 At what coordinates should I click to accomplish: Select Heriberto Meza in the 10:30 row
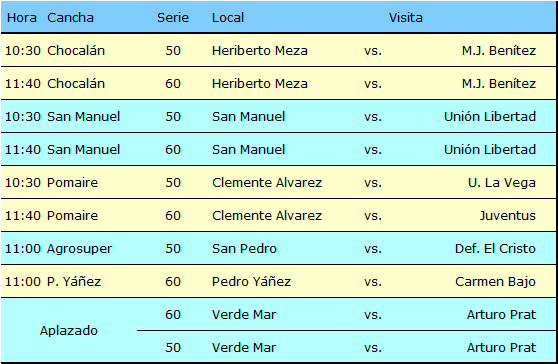[x=260, y=51]
